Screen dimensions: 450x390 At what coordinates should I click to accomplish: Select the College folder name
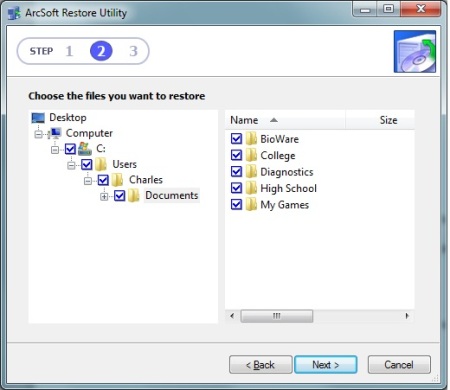pyautogui.click(x=278, y=156)
